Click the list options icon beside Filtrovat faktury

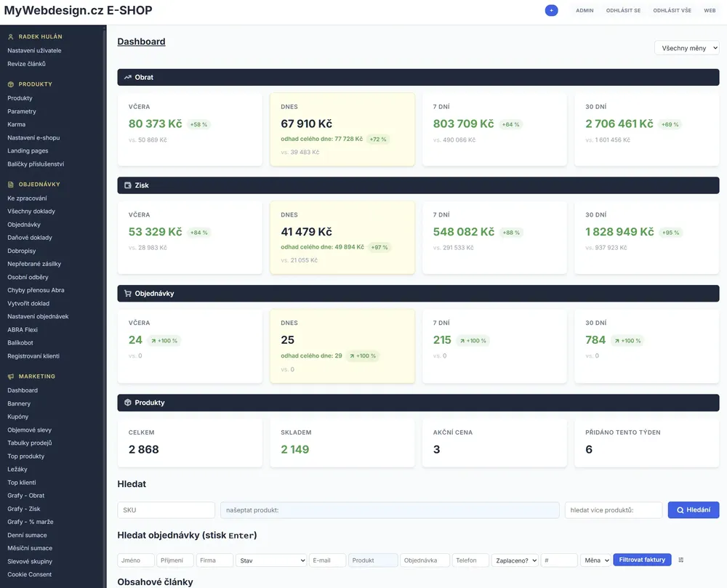coord(681,560)
